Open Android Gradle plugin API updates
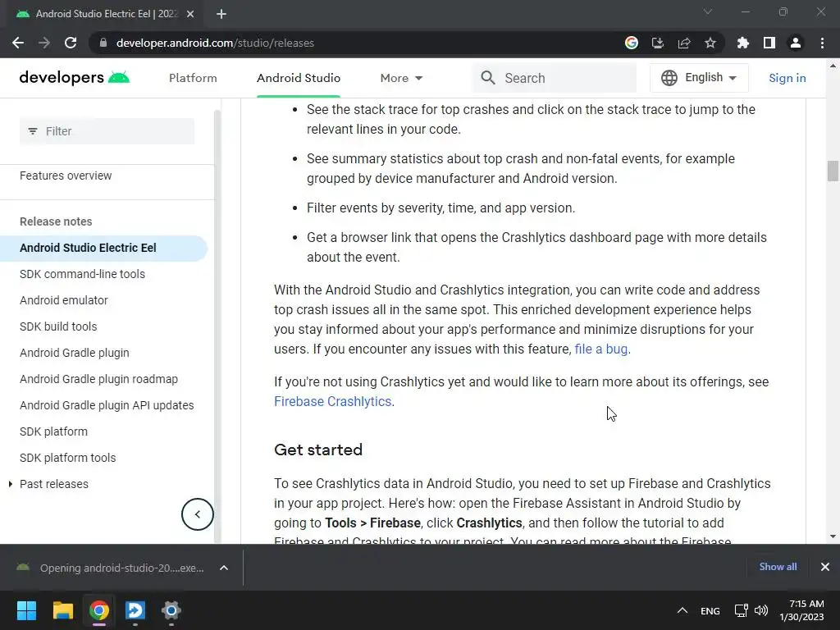Screen dimensions: 840x630 pyautogui.click(x=107, y=405)
